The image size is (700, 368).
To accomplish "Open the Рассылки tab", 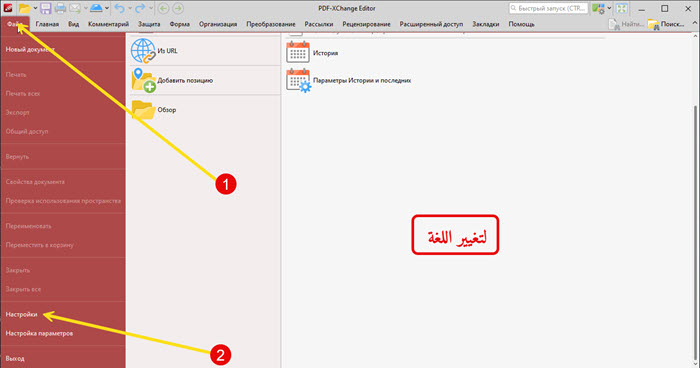I will coord(319,24).
